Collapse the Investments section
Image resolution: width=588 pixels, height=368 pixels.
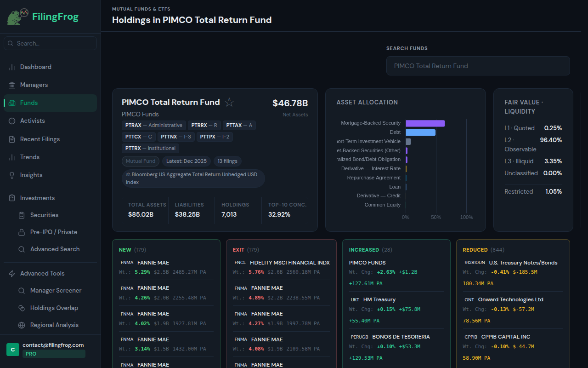[x=37, y=198]
